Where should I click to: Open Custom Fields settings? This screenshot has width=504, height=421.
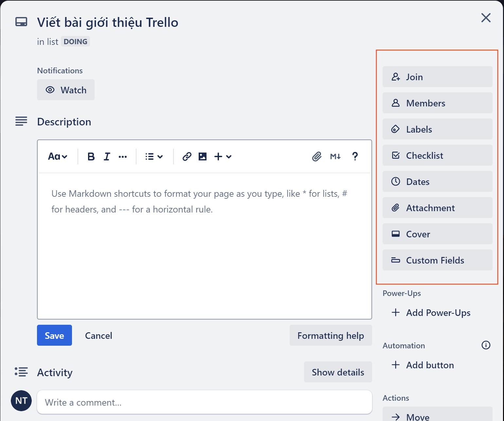click(438, 260)
